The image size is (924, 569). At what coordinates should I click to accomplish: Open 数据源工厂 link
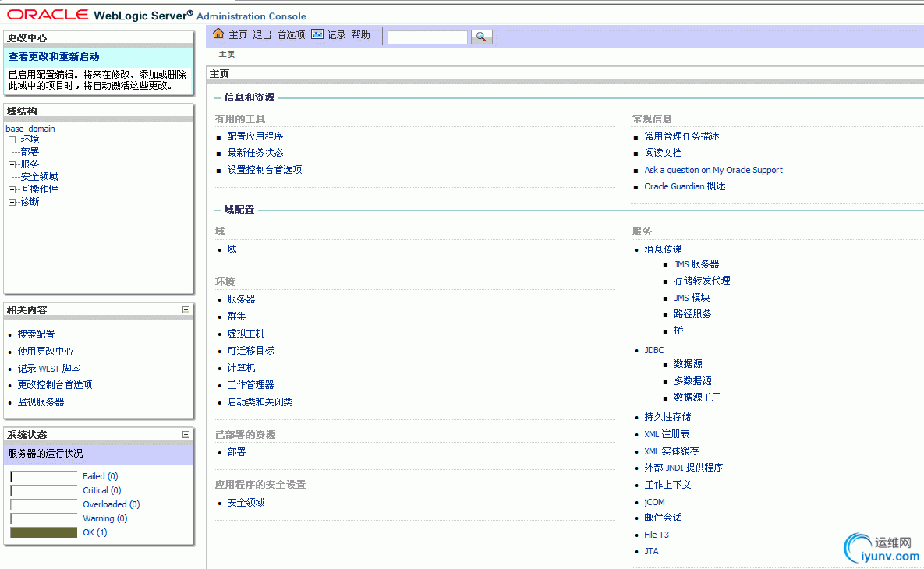click(x=697, y=398)
